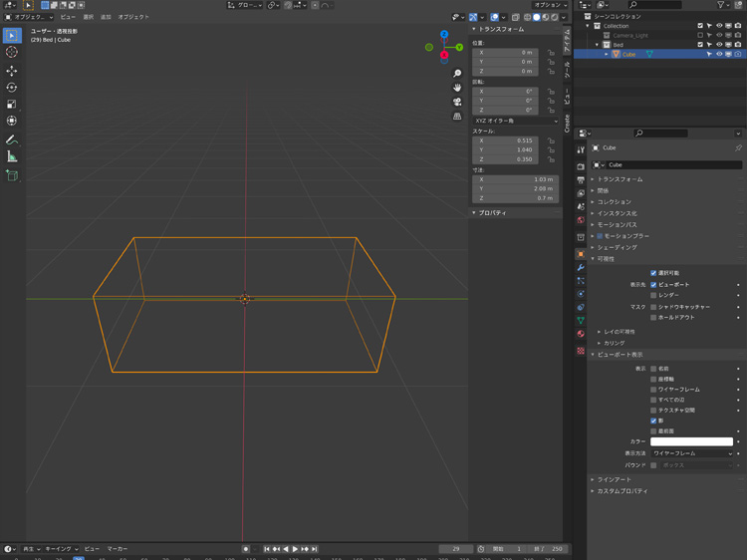The height and width of the screenshot is (560, 747).
Task: Enable the Camera_Light collection checkbox
Action: click(x=700, y=35)
